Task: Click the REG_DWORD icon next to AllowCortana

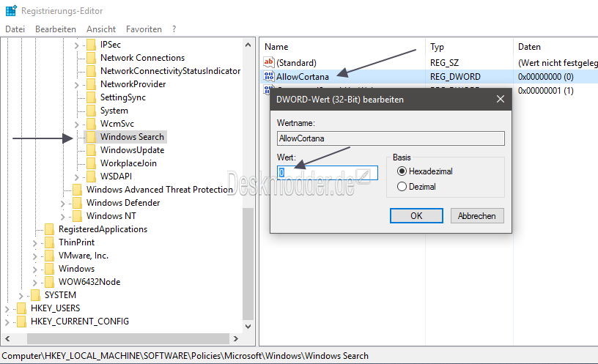Action: (x=268, y=76)
